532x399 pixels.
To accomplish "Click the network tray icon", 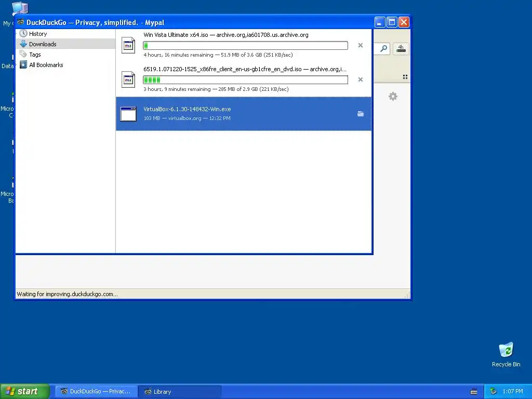I will (x=493, y=391).
